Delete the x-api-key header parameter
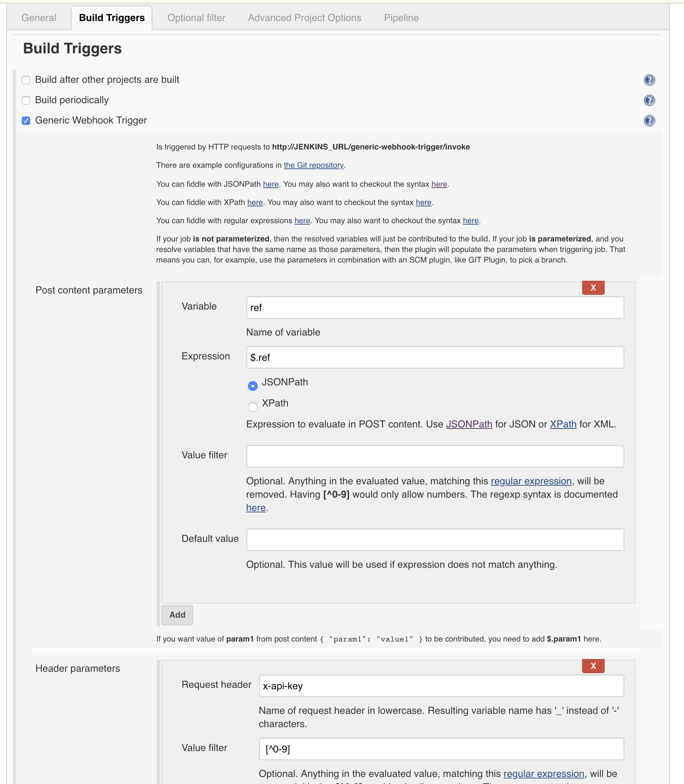 pos(593,666)
